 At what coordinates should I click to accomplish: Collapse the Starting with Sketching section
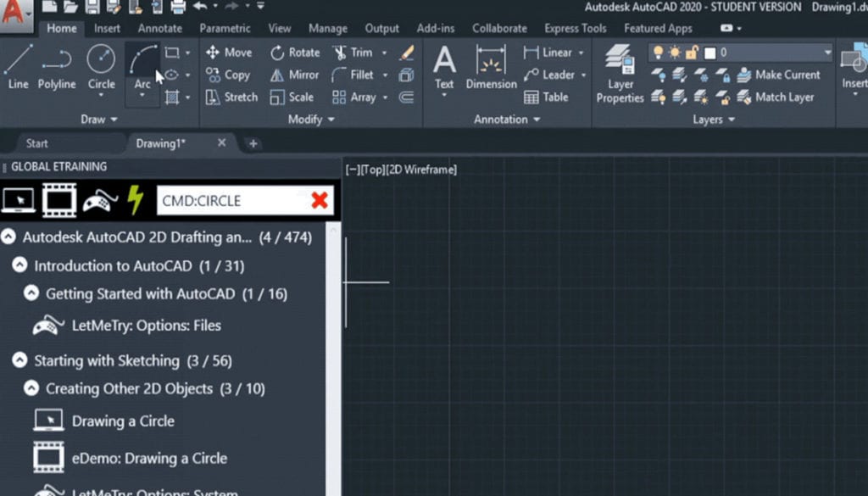click(20, 360)
